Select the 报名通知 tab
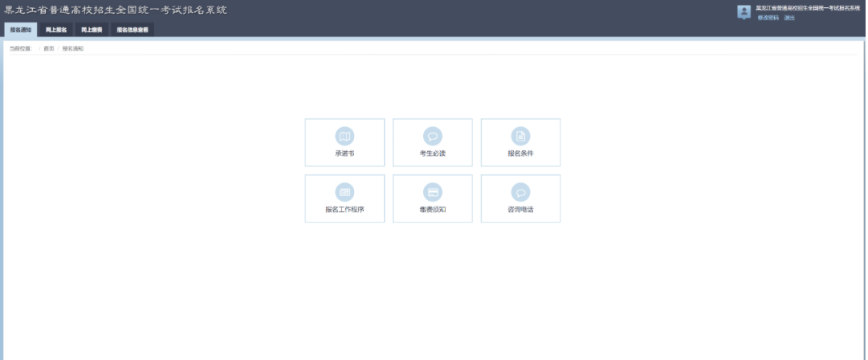Image resolution: width=868 pixels, height=360 pixels. tap(21, 30)
